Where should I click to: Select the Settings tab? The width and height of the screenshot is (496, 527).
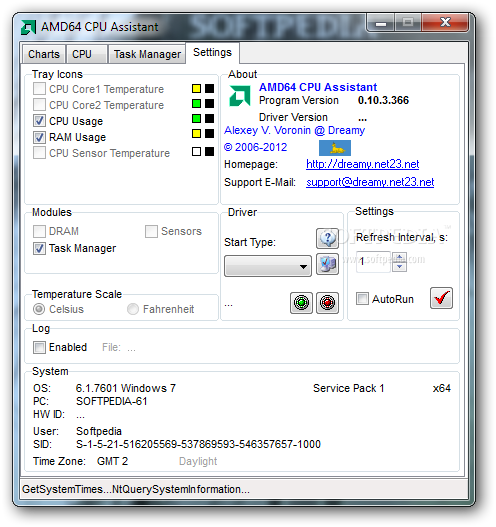coord(212,53)
